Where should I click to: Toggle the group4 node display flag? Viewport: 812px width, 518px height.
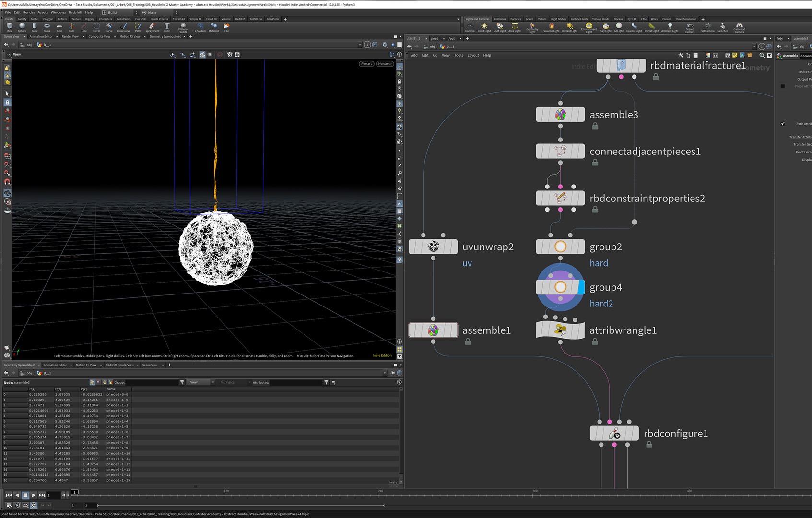pos(581,287)
